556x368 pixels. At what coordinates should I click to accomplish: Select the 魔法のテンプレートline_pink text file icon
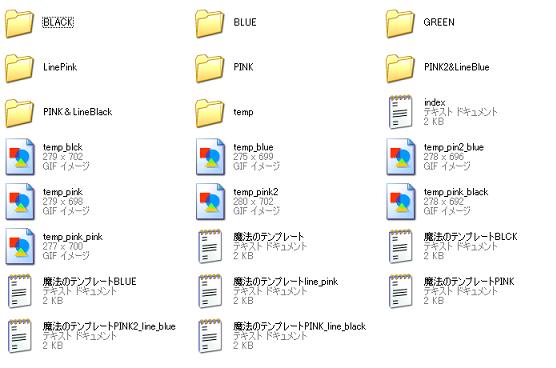tap(210, 291)
